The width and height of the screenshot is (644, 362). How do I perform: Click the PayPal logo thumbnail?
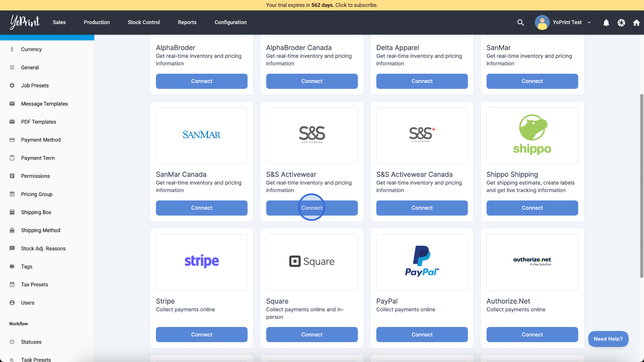click(422, 262)
